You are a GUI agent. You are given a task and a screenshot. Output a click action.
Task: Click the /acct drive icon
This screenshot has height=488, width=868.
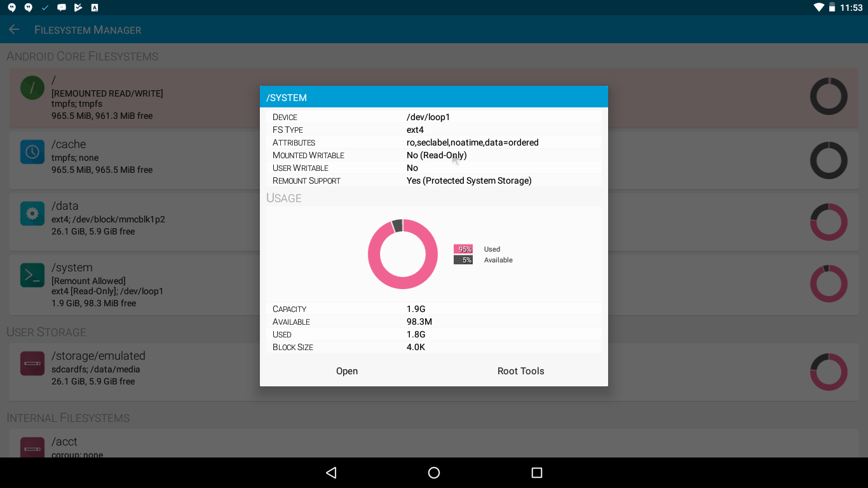coord(32,447)
